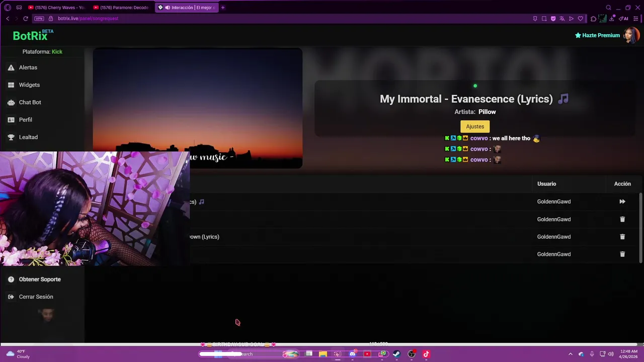Open the user profile avatar in BotRix header
The image size is (644, 362).
tap(631, 35)
